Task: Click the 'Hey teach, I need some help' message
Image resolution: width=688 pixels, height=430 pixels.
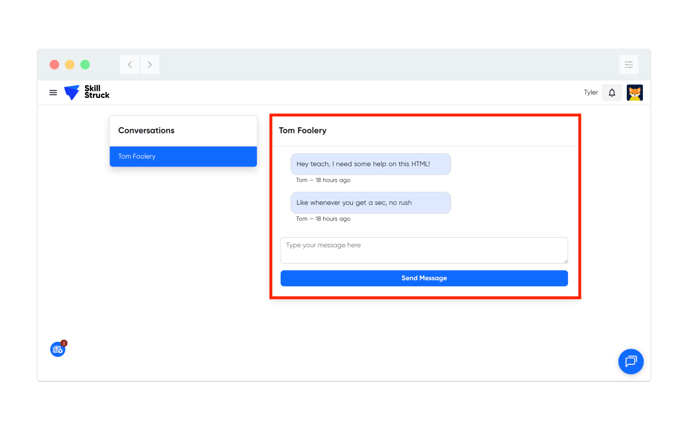Action: pyautogui.click(x=370, y=164)
